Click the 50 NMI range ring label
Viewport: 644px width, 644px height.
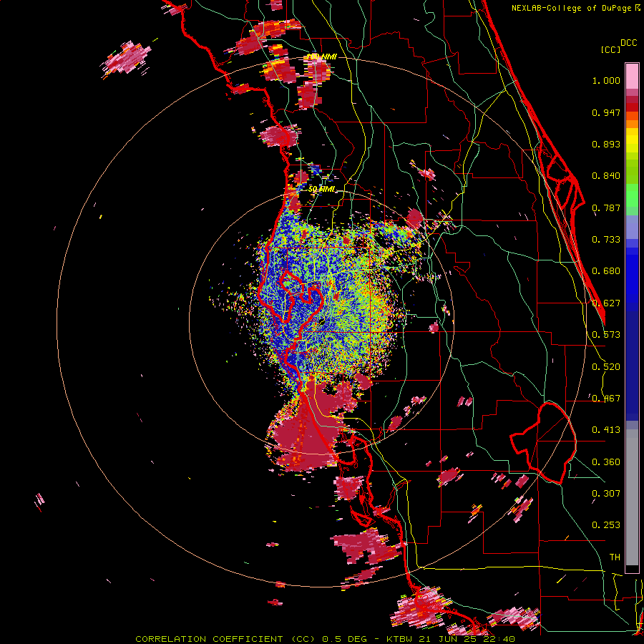(321, 189)
